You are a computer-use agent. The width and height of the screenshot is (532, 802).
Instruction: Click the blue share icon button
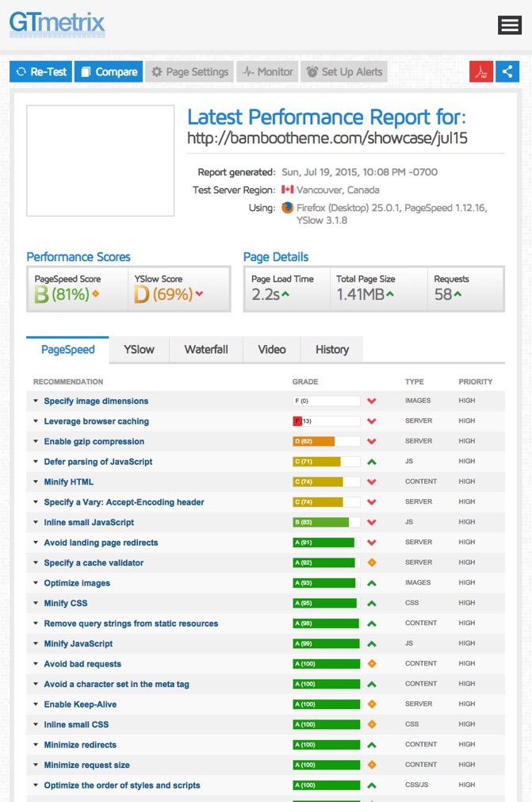[x=507, y=71]
